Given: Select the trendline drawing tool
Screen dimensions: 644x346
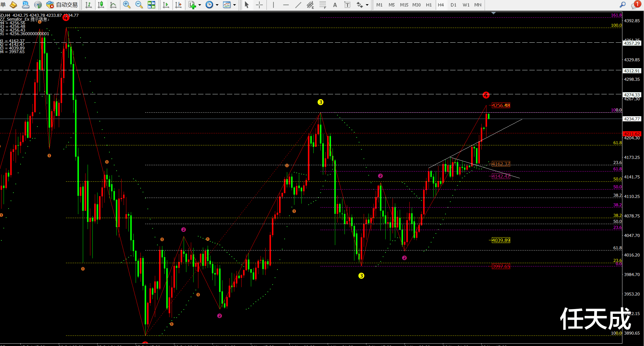Looking at the screenshot, I should (x=298, y=5).
